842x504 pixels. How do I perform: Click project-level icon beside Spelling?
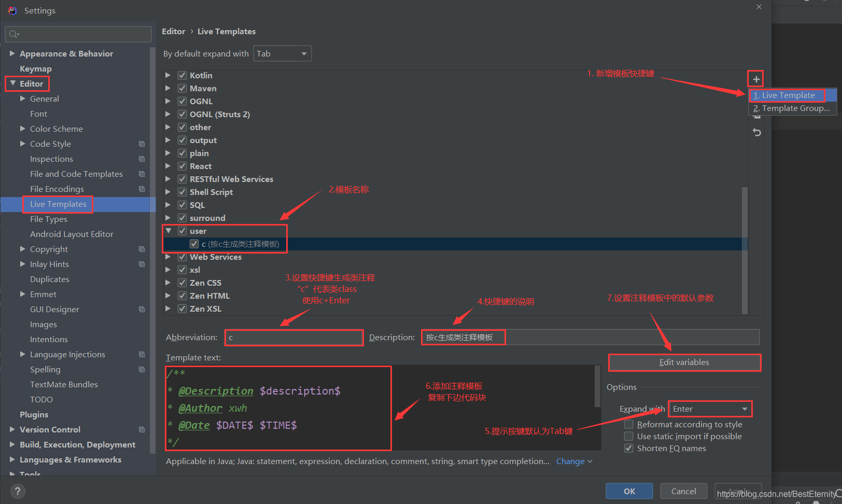click(x=142, y=369)
